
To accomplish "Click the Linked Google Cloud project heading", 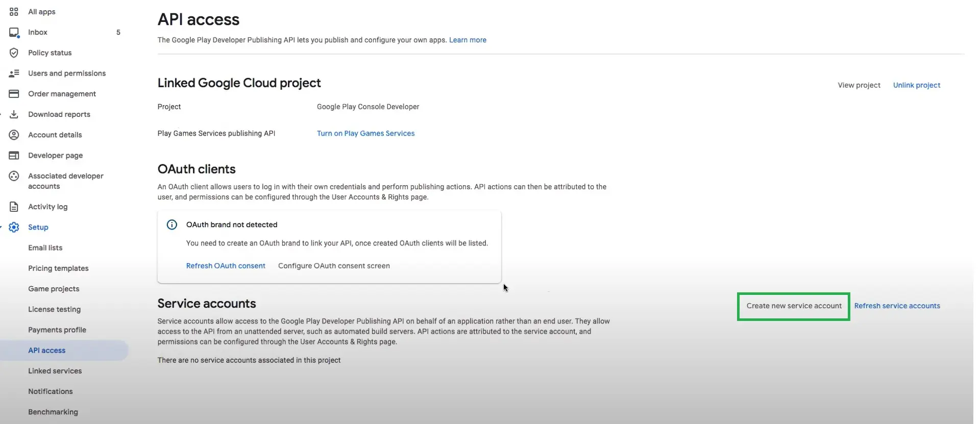I will click(x=239, y=83).
